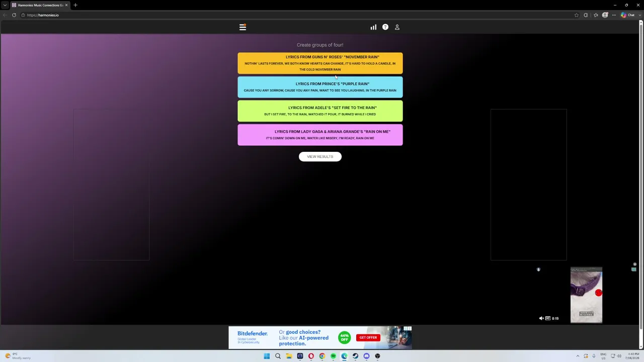Open the user profile icon in Harmonies header
Screen dimensions: 644x362
pos(397,27)
